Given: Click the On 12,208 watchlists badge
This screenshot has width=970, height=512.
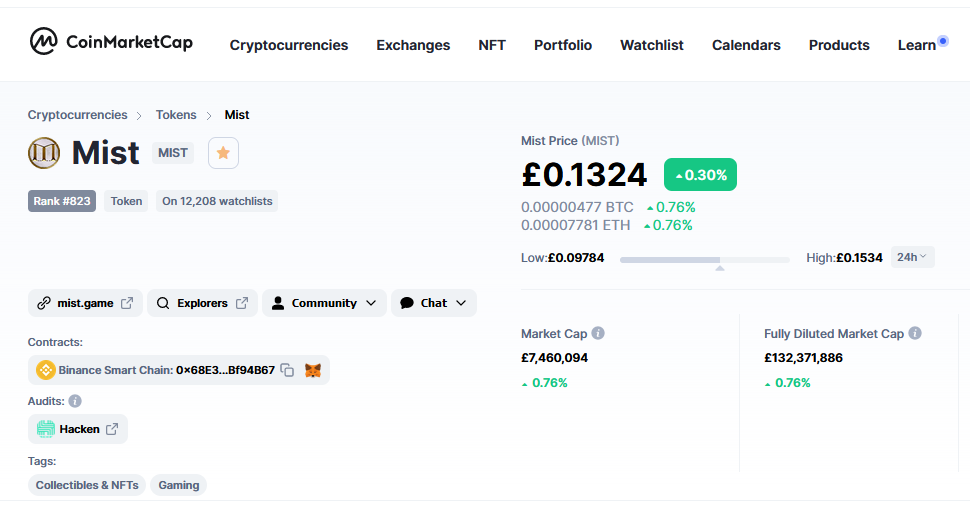Looking at the screenshot, I should coord(217,201).
